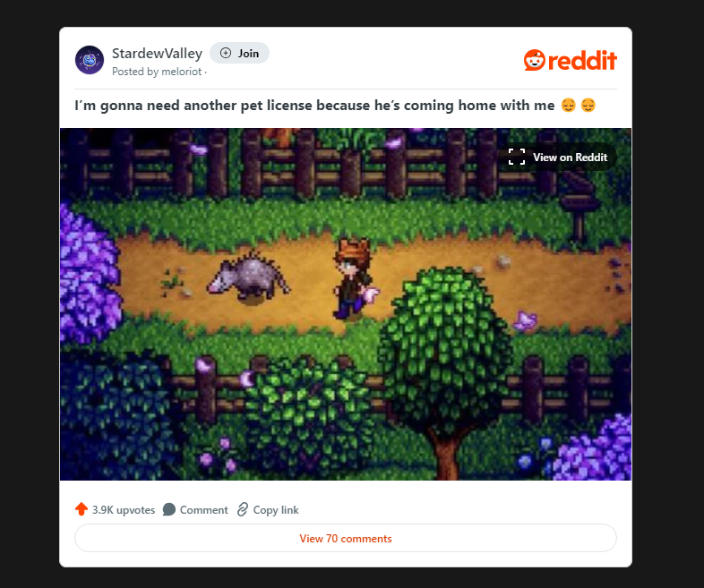This screenshot has width=704, height=588.
Task: Copy link to this post
Action: [x=268, y=510]
